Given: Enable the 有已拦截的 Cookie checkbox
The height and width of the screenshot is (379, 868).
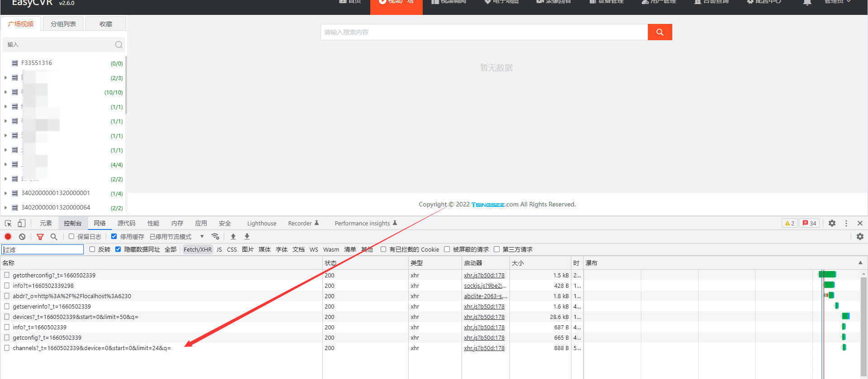Looking at the screenshot, I should click(383, 249).
